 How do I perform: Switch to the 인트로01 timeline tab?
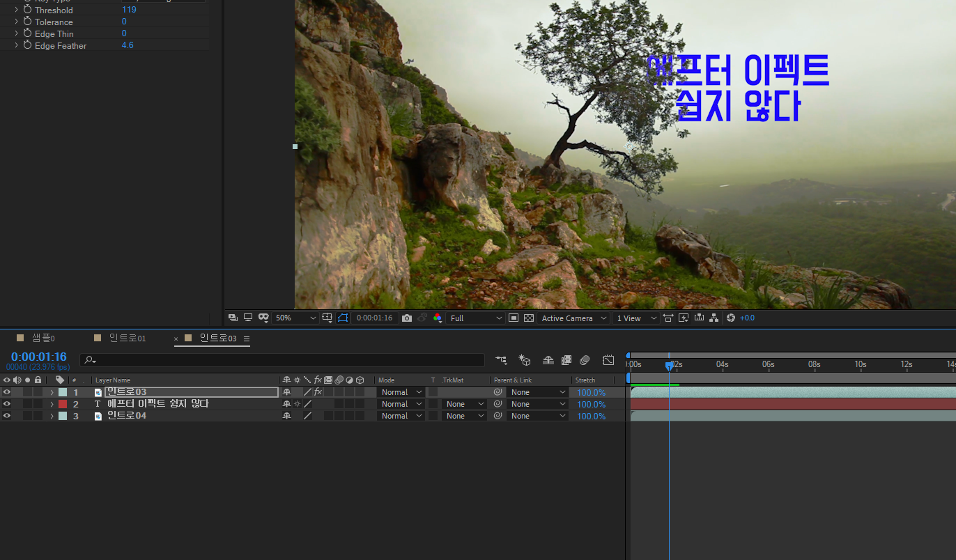tap(128, 338)
